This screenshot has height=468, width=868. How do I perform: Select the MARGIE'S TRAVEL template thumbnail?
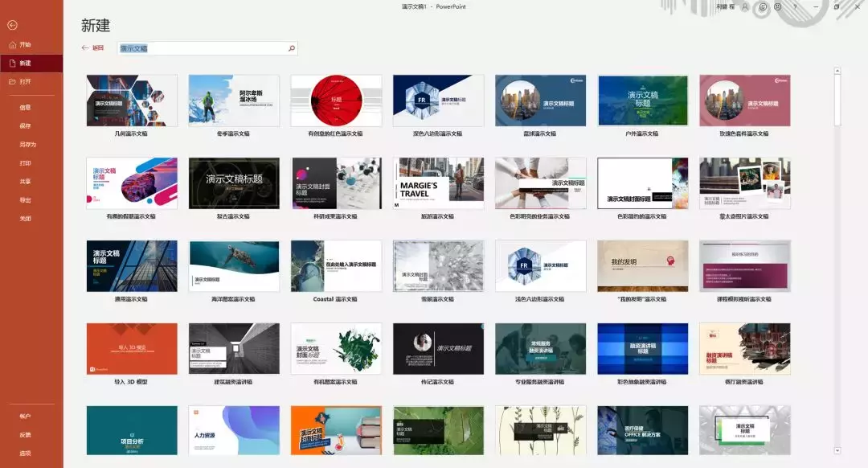439,183
